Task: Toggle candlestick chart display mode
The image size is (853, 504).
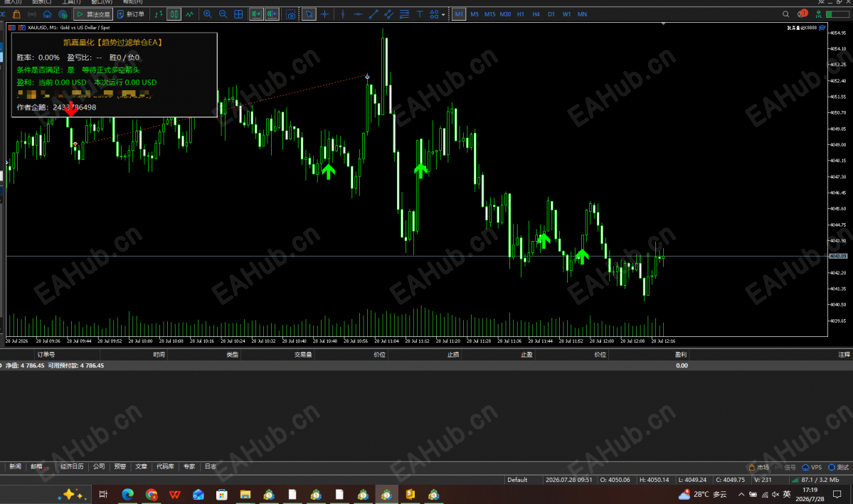Action: (x=174, y=14)
